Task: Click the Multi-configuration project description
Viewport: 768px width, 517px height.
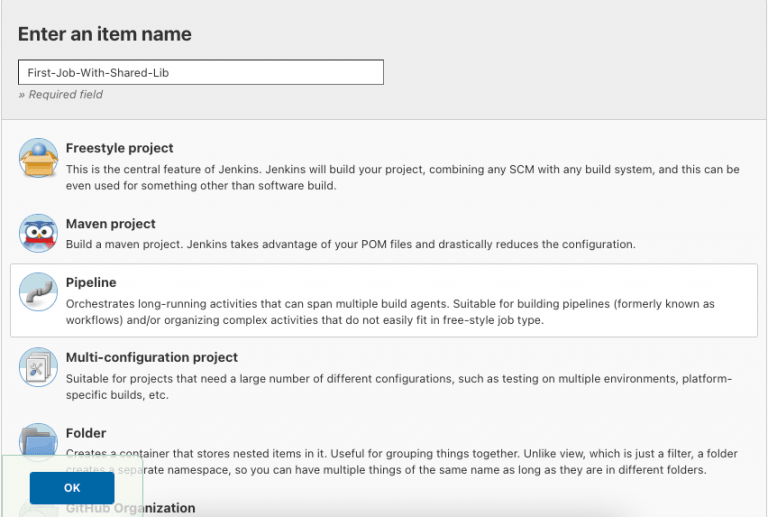Action: tap(402, 386)
